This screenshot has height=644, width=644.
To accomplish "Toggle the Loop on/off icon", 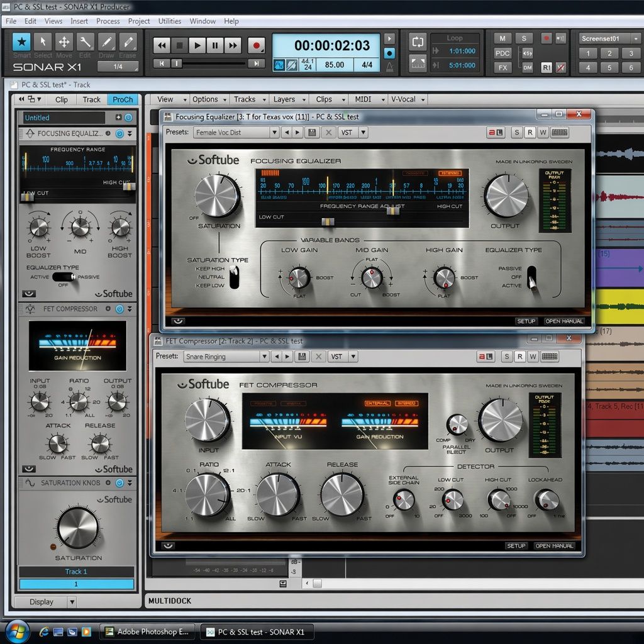I will pyautogui.click(x=418, y=42).
